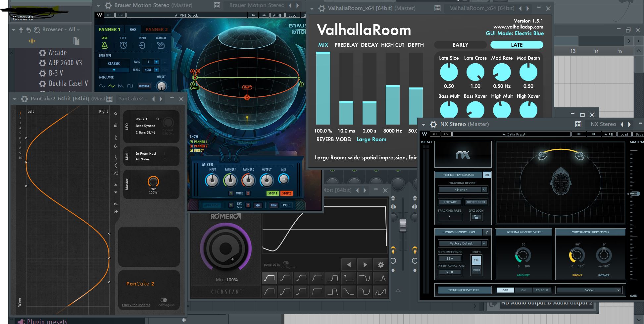Open the Headphone EQ preset dropdown
The image size is (644, 324).
[588, 290]
